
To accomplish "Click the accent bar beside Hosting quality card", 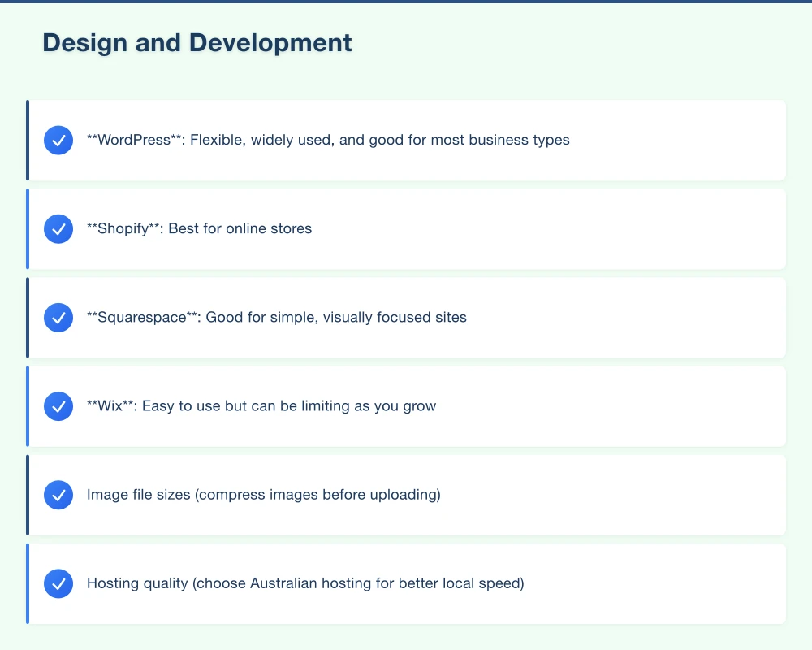I will (x=29, y=583).
